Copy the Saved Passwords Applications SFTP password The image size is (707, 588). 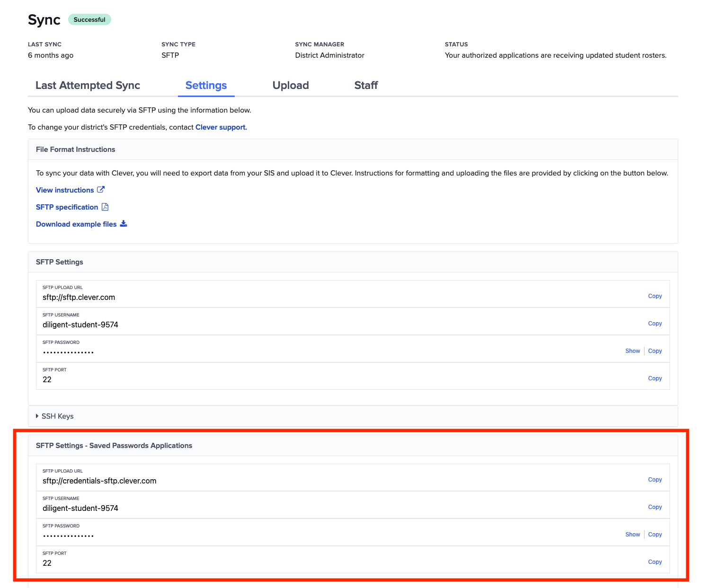[654, 535]
